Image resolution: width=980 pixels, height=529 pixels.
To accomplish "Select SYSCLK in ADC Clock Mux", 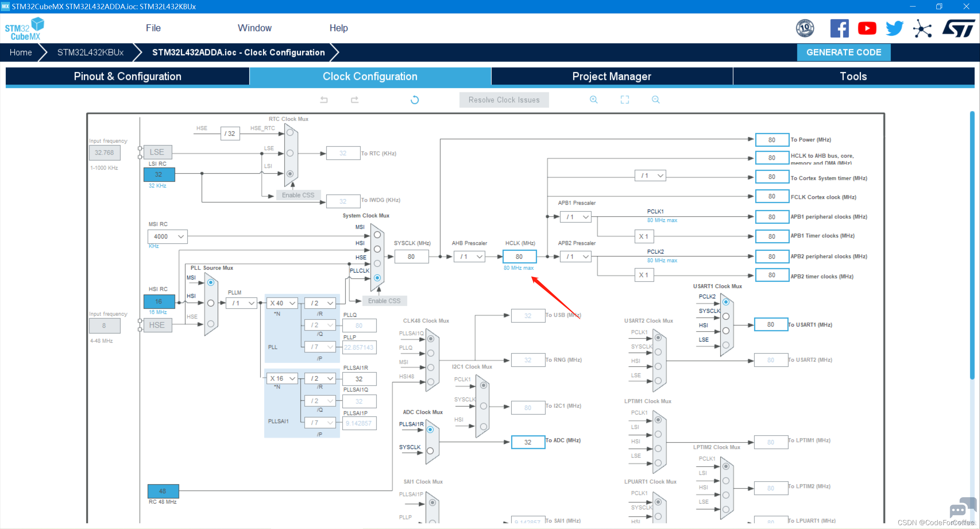I will click(x=430, y=451).
